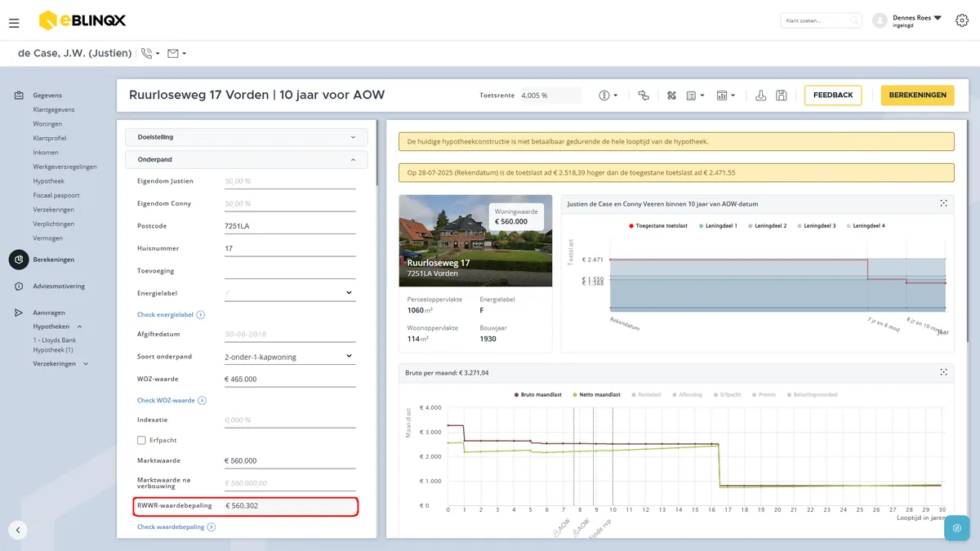Viewport: 980px width, 551px height.
Task: Click the compare scenarios arrows icon
Action: tap(644, 96)
